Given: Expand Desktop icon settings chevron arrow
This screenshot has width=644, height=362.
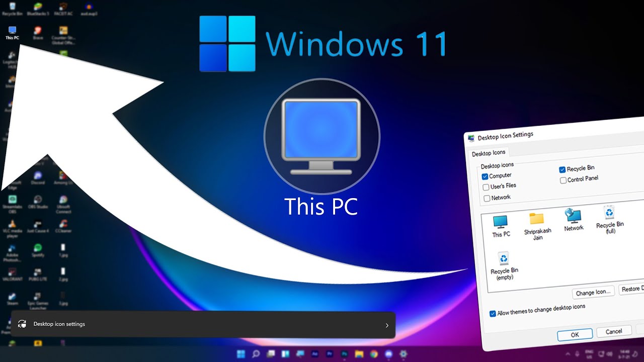Looking at the screenshot, I should tap(387, 325).
